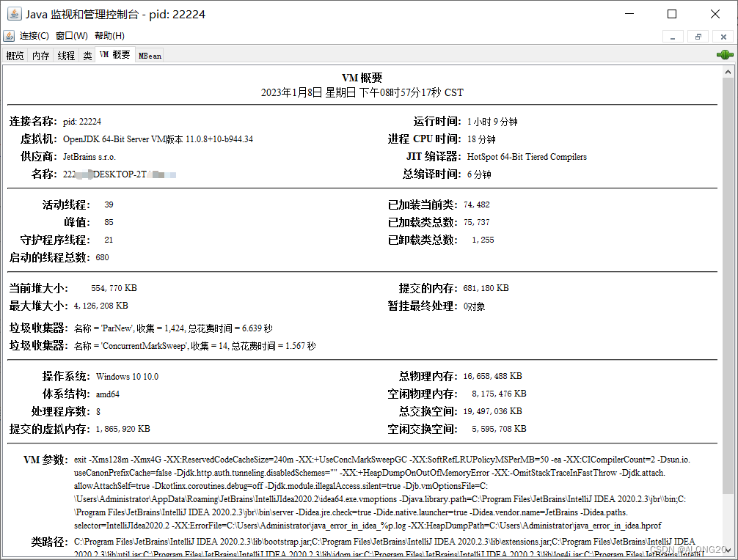This screenshot has height=560, width=738.
Task: Click the total swap space 19,497,036 KB
Action: point(492,411)
